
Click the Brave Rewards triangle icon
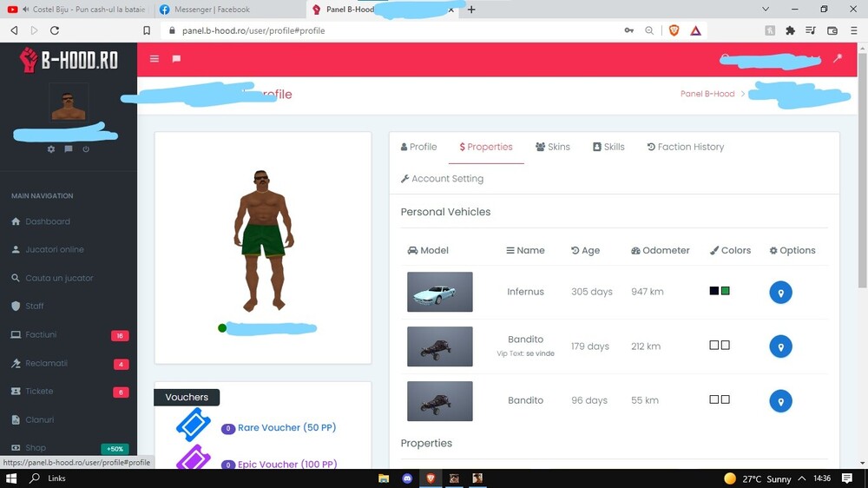point(695,30)
